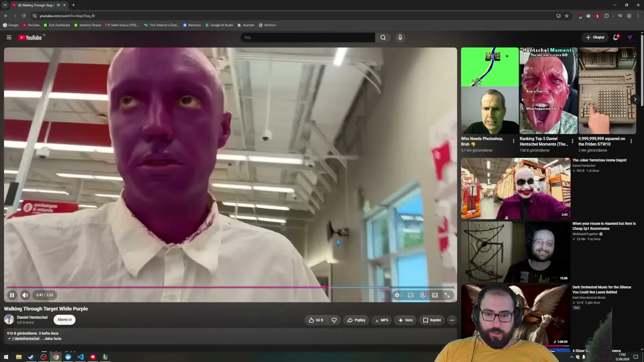This screenshot has width=644, height=362.
Task: Toggle subtitles in the player
Action: point(411,295)
